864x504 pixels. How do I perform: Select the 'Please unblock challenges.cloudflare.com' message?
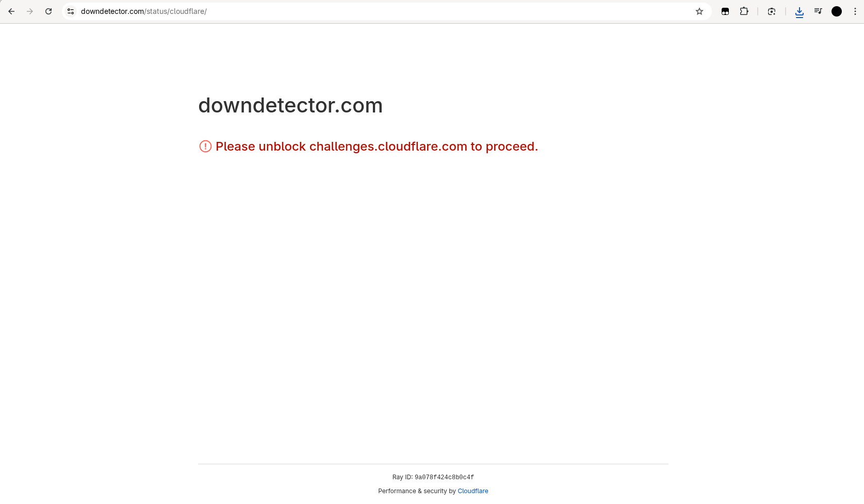(x=377, y=147)
